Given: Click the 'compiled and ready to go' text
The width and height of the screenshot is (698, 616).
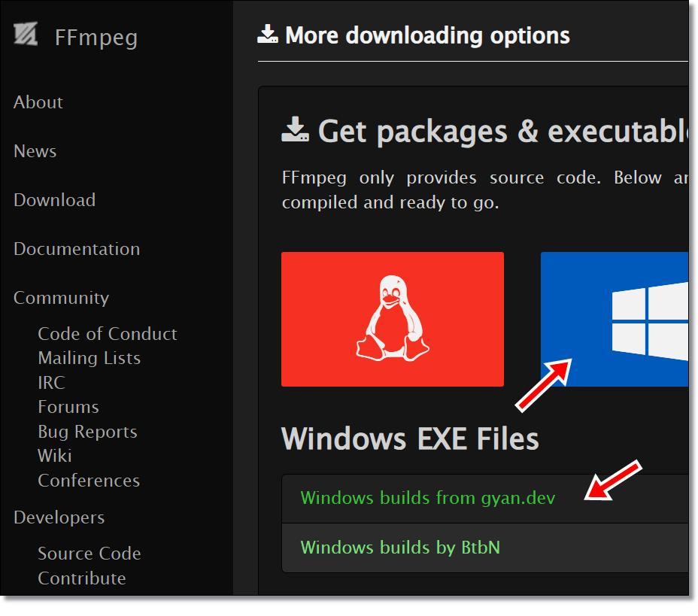Looking at the screenshot, I should 390,203.
